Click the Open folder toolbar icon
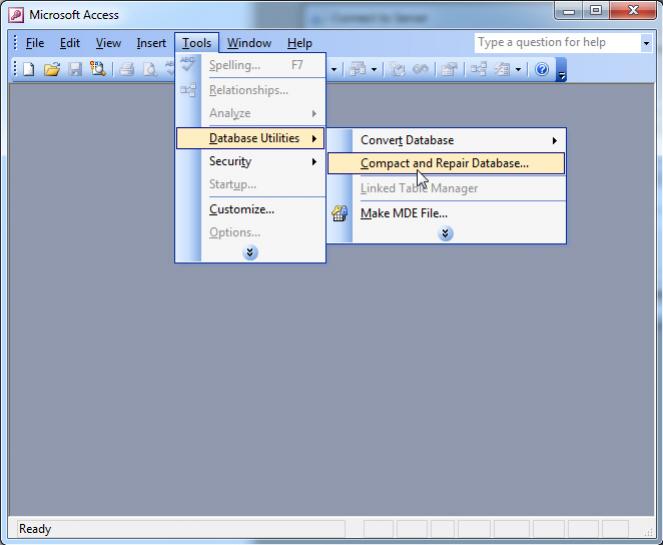 52,69
